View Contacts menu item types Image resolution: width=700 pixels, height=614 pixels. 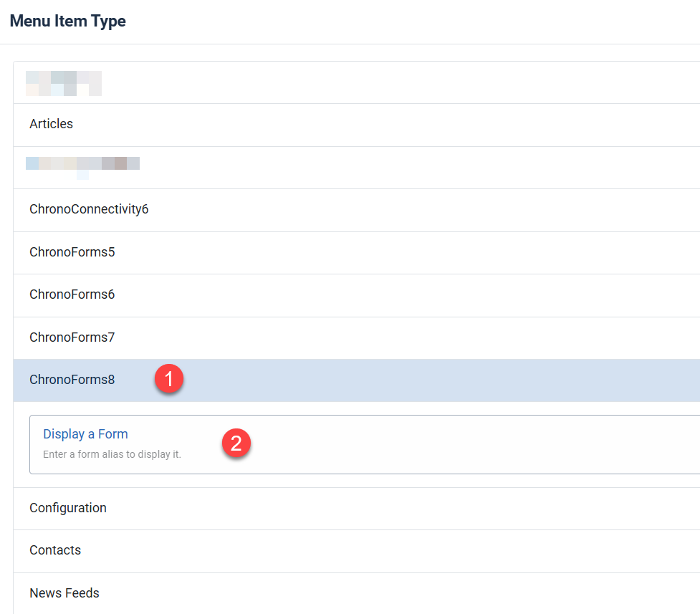click(x=55, y=550)
